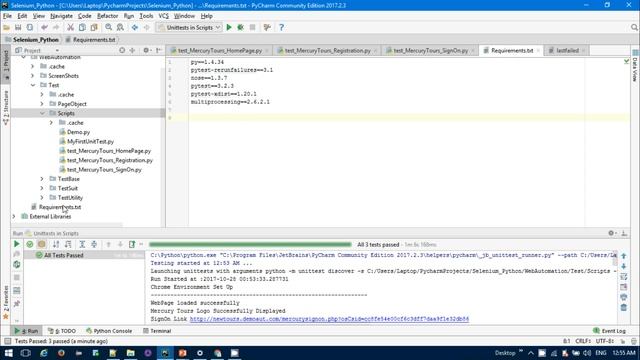This screenshot has height=360, width=640.
Task: Click the Debug bug icon
Action: 240,27
